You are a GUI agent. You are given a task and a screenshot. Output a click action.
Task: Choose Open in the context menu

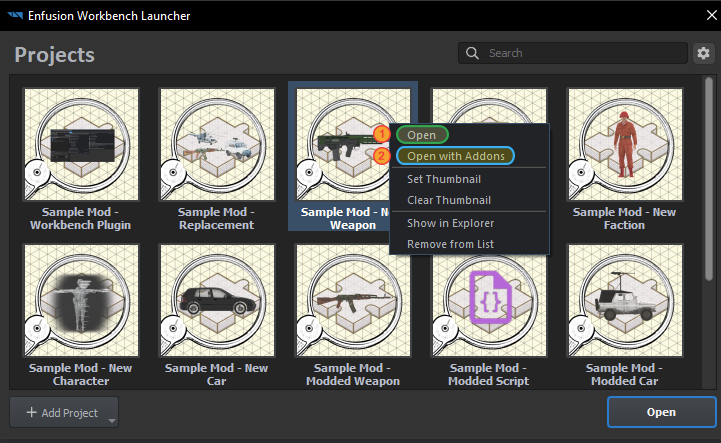(x=422, y=135)
